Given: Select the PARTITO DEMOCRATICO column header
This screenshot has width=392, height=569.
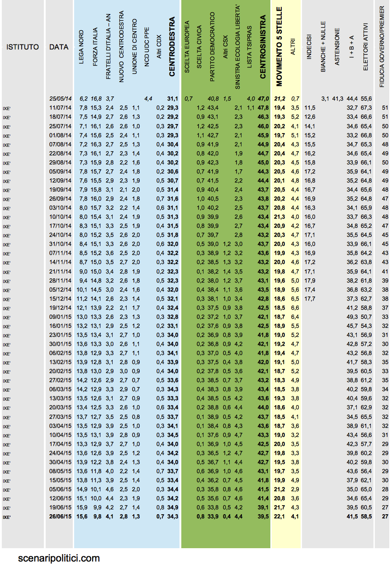Looking at the screenshot, I should (x=213, y=47).
